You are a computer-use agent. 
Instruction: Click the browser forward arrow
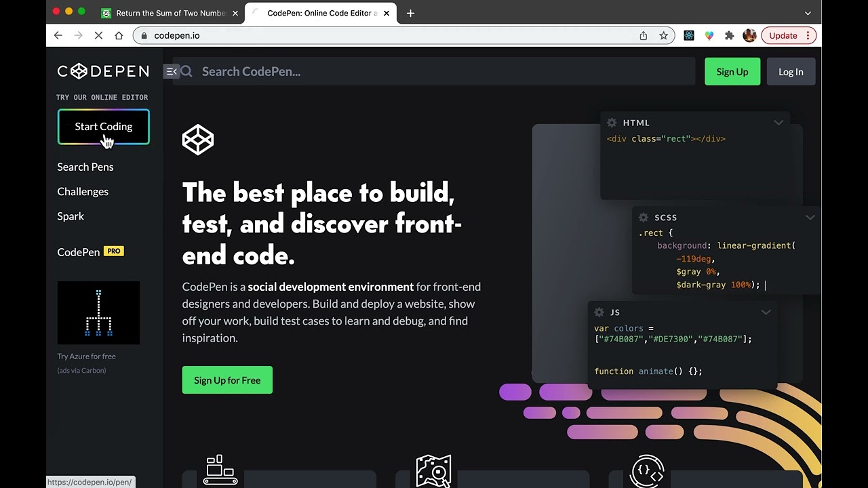coord(78,35)
